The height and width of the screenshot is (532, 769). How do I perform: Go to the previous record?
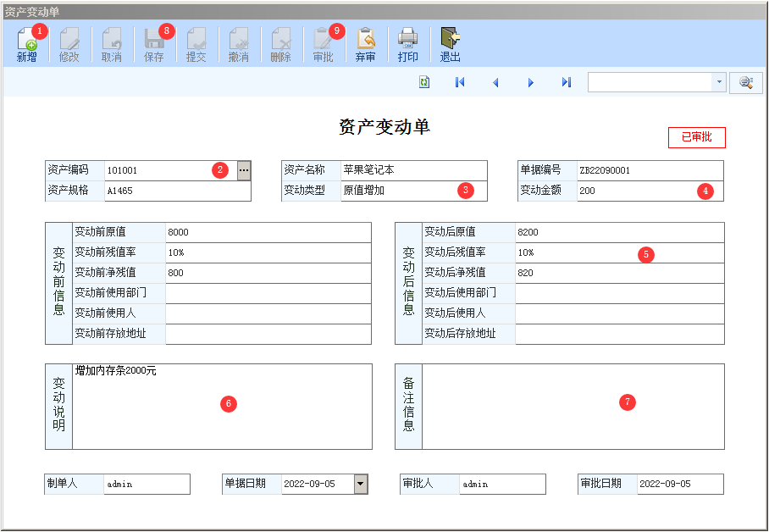coord(495,82)
